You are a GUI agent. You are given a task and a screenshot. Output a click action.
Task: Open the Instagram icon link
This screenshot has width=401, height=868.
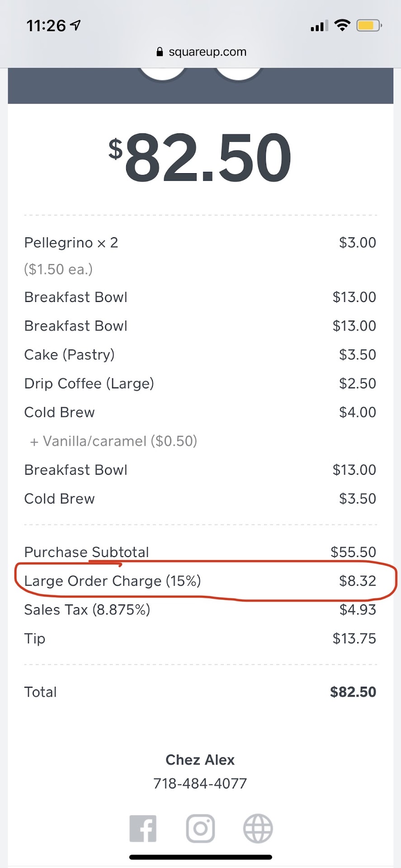[200, 829]
